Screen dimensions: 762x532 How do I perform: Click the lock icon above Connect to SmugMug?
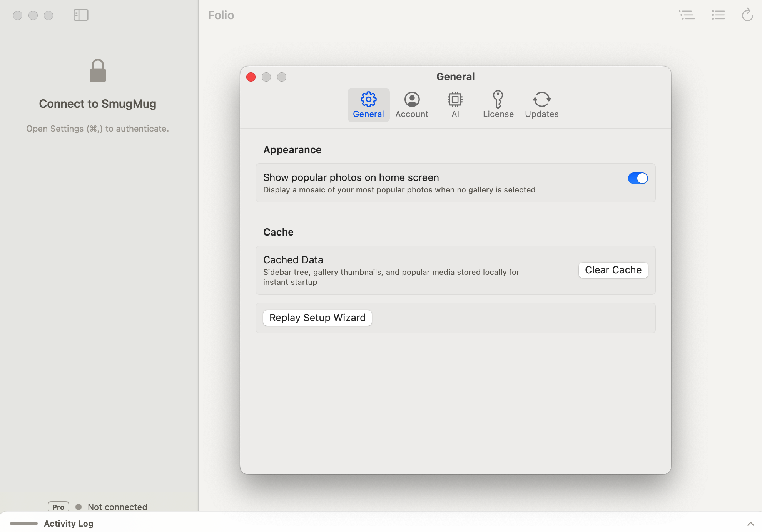click(x=98, y=71)
